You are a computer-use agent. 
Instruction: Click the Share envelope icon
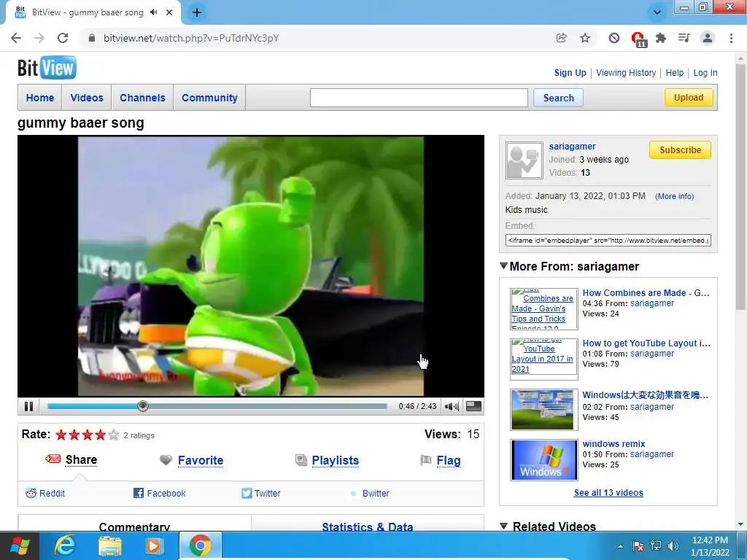coord(53,459)
